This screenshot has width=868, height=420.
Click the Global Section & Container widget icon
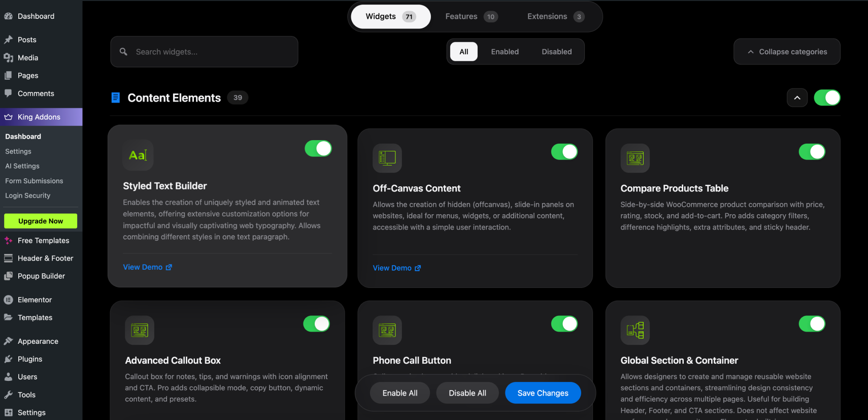[x=635, y=330]
